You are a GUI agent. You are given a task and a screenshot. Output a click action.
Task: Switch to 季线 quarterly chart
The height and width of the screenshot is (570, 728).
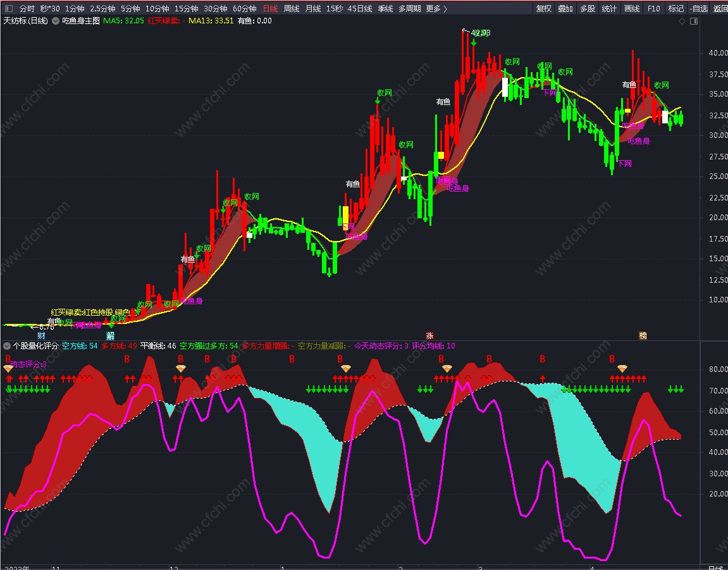pyautogui.click(x=385, y=8)
